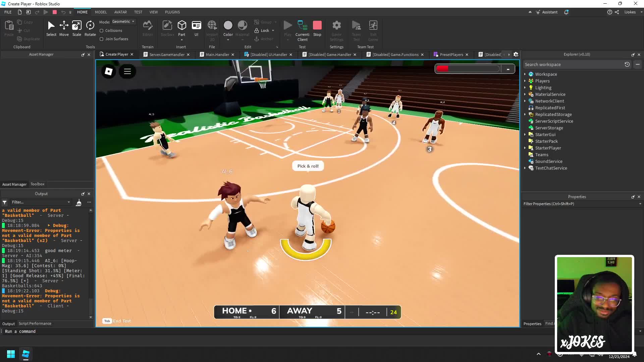Select ServerScriptService in Explorer

554,121
